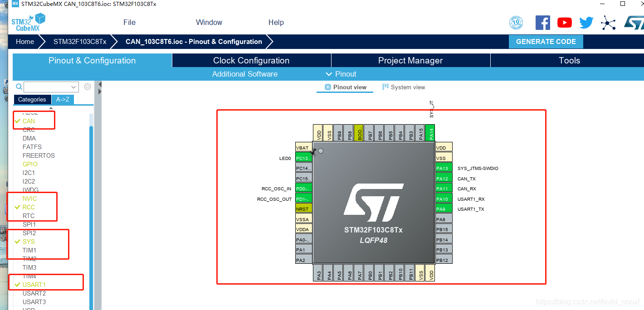Open the category settings gear icon
Viewport: 644px width, 310px height.
(88, 87)
